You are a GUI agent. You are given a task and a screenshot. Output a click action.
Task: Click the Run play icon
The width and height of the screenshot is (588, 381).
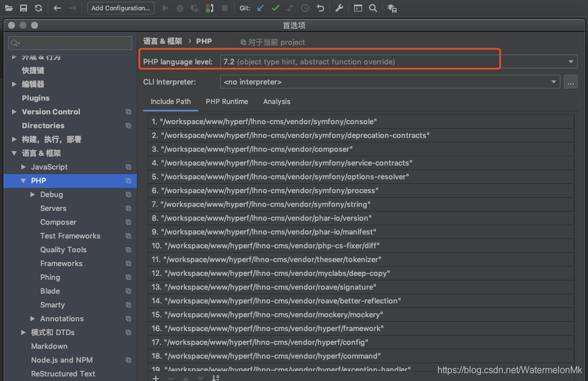tap(165, 8)
